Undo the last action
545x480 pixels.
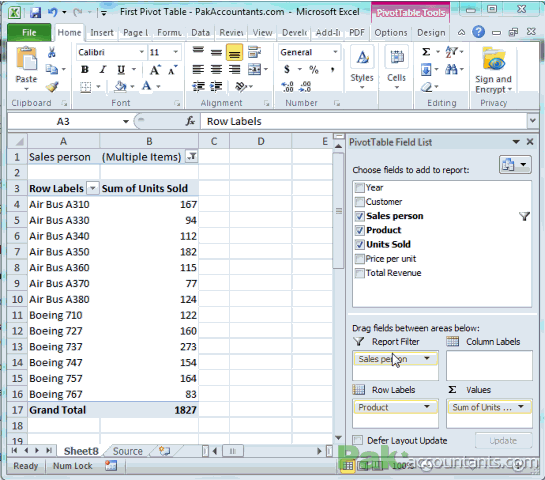click(x=53, y=13)
